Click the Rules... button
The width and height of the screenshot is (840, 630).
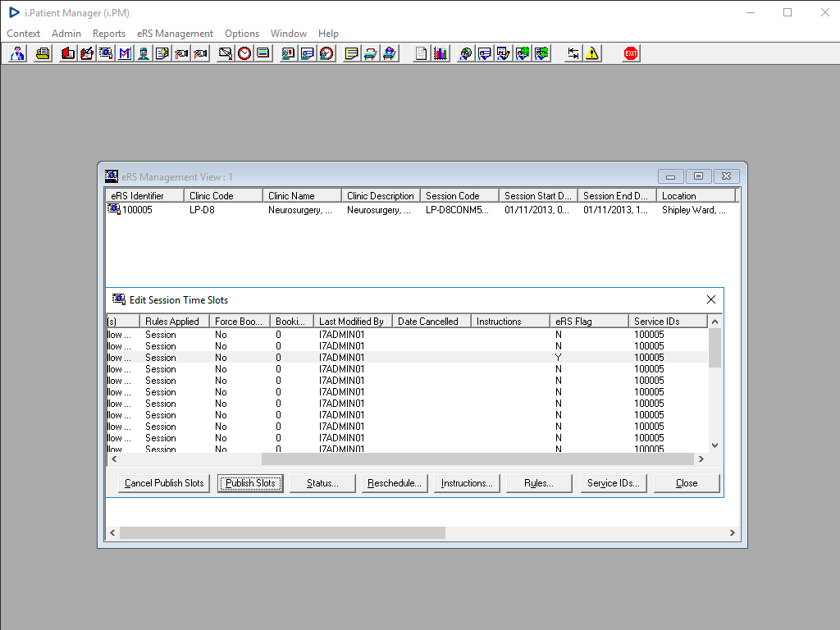pyautogui.click(x=539, y=483)
